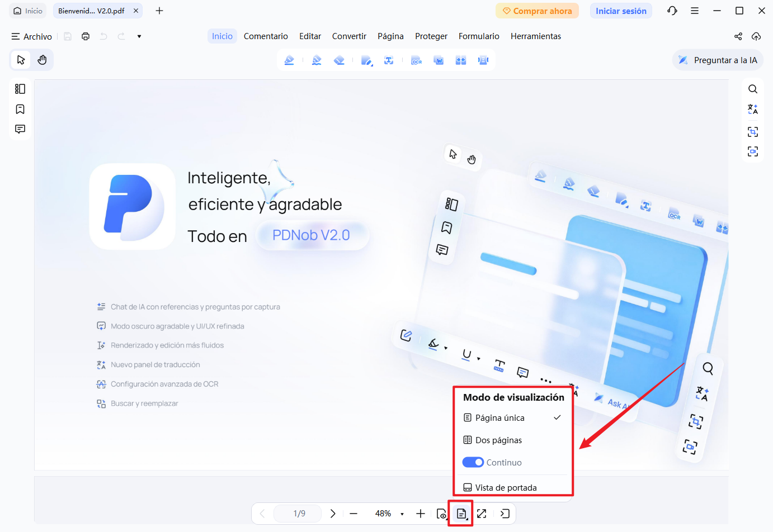
Task: Switch to the Inicio ribbon tab
Action: click(x=222, y=36)
